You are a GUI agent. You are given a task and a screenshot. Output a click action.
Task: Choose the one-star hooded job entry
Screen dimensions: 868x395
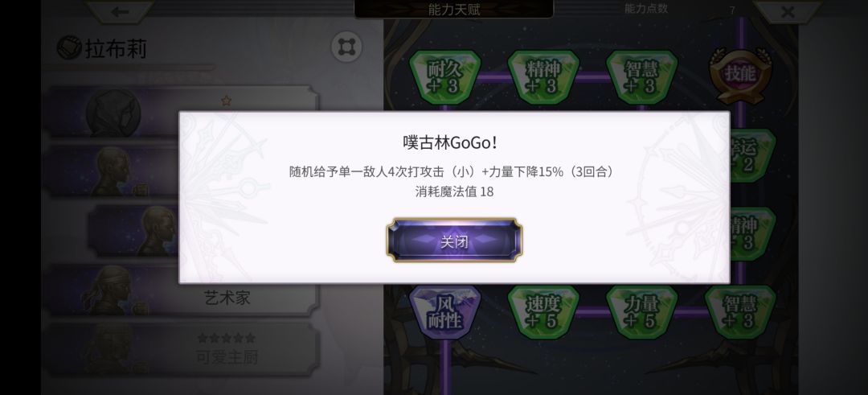point(182,111)
